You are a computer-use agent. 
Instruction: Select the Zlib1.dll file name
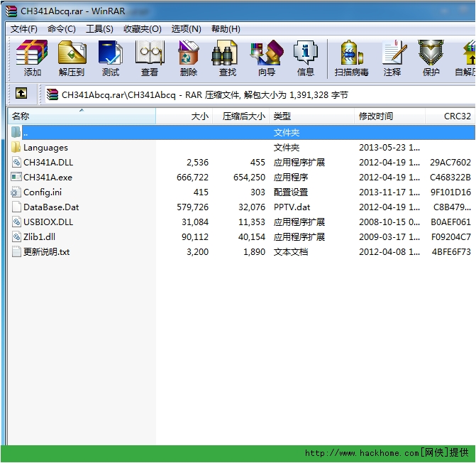[39, 236]
